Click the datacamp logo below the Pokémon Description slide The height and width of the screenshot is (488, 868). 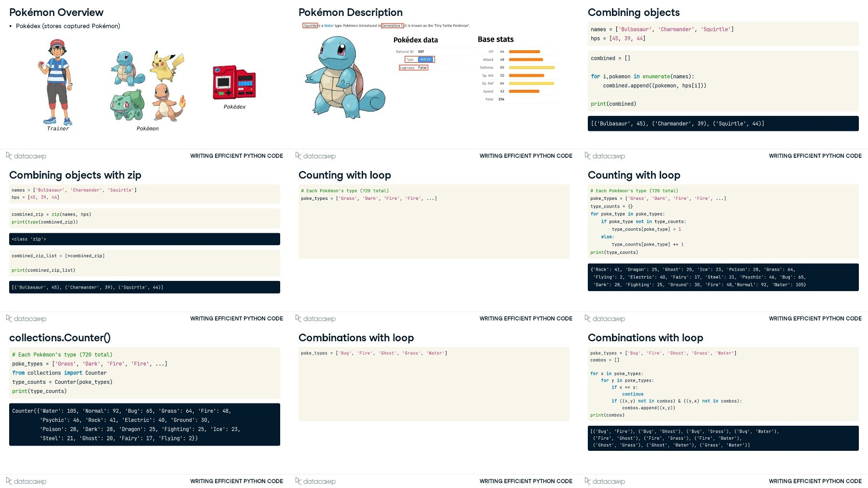pyautogui.click(x=315, y=156)
